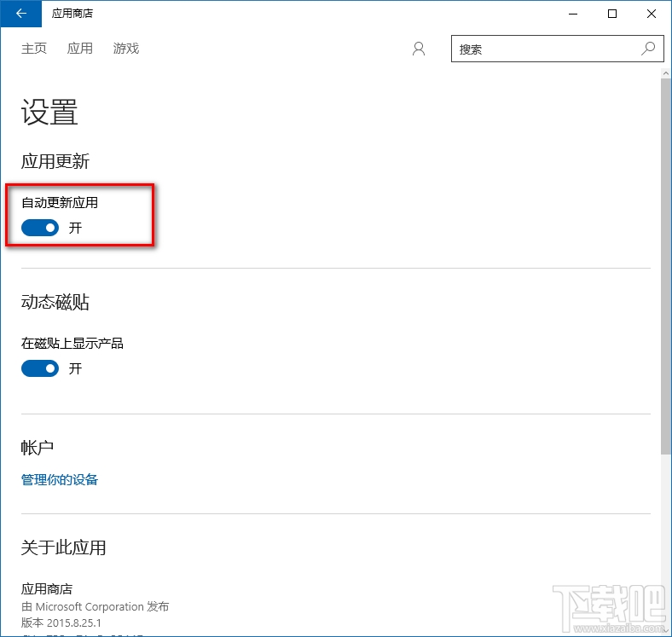Image resolution: width=672 pixels, height=637 pixels.
Task: Click the 设置 page heading
Action: (49, 113)
